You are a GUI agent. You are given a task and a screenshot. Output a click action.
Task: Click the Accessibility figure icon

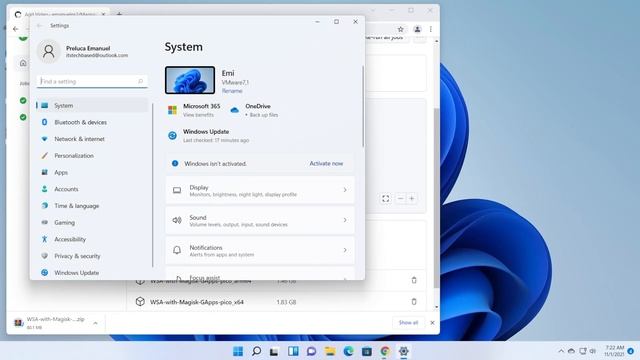(44, 239)
